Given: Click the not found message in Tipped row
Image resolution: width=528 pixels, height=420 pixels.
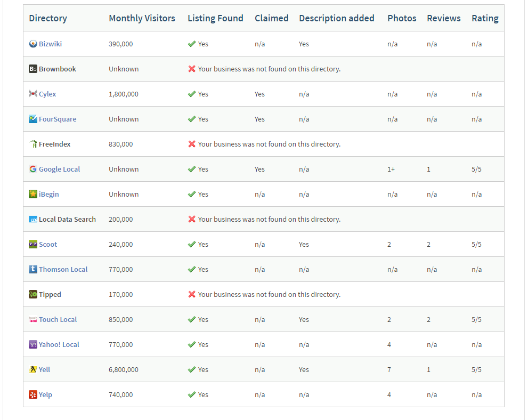Looking at the screenshot, I should pos(270,294).
